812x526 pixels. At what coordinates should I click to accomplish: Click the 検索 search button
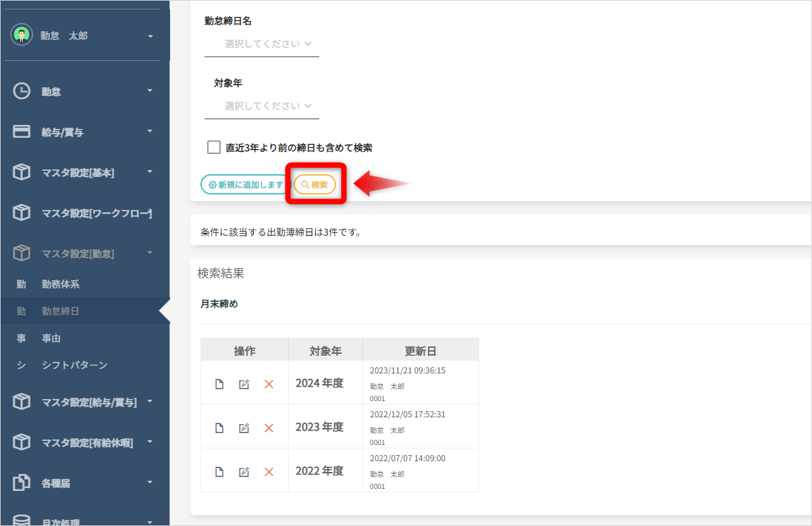315,184
